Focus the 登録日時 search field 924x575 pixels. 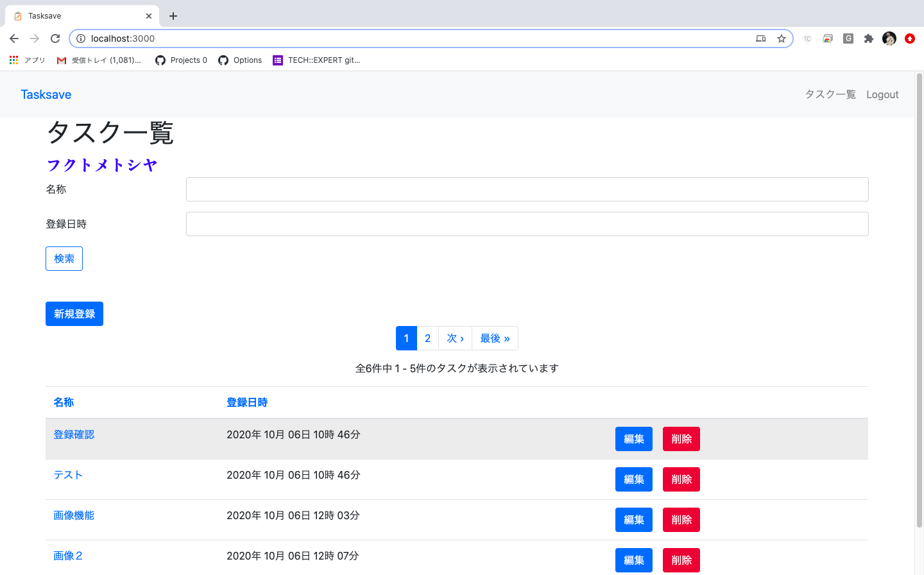tap(527, 224)
